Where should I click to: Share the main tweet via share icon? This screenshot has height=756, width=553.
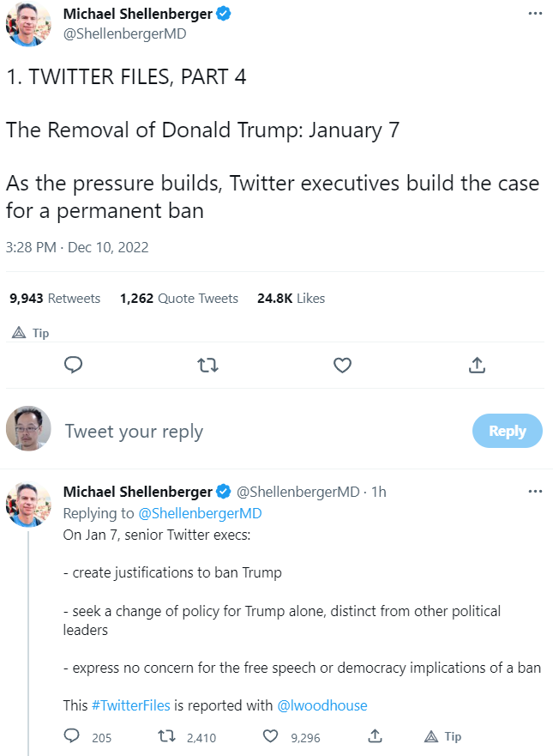478,366
